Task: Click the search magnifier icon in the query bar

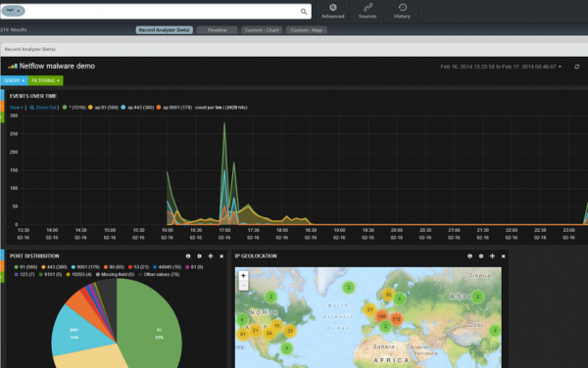Action: click(x=304, y=12)
